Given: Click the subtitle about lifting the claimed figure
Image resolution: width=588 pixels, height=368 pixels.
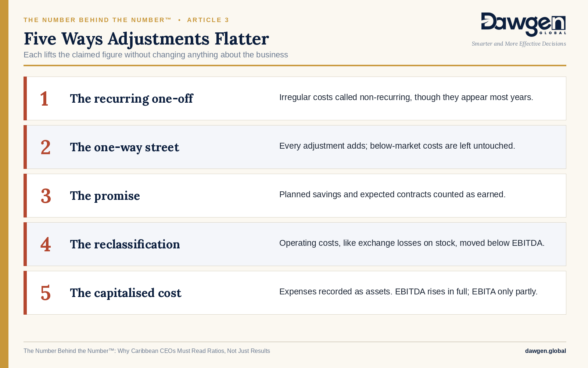Looking at the screenshot, I should pyautogui.click(x=156, y=55).
